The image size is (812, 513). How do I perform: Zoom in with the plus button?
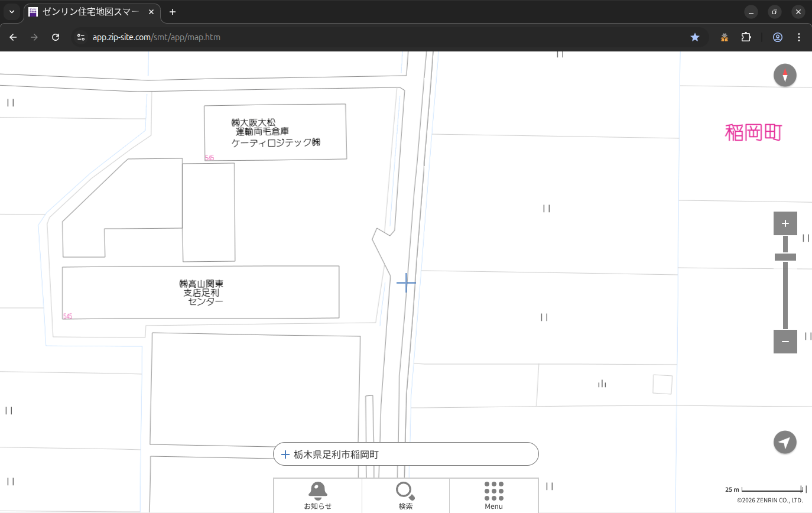pyautogui.click(x=785, y=223)
